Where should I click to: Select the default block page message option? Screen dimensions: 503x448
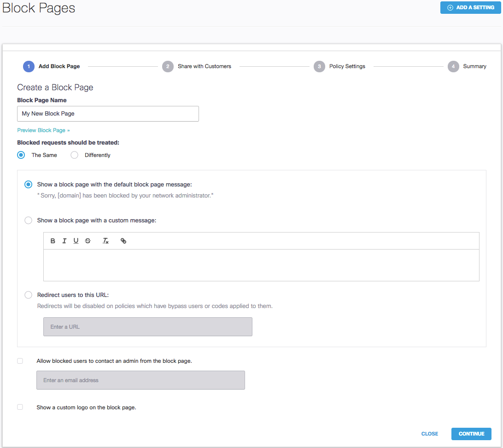pos(28,184)
